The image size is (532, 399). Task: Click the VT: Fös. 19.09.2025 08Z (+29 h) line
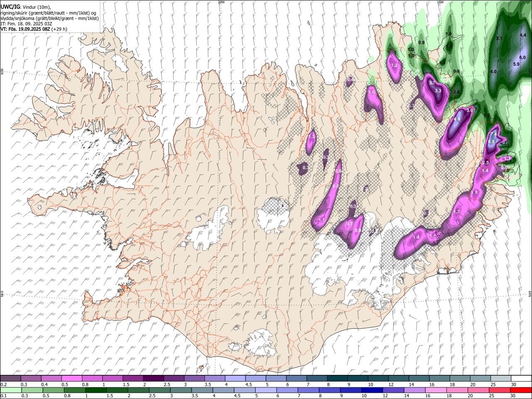point(34,29)
